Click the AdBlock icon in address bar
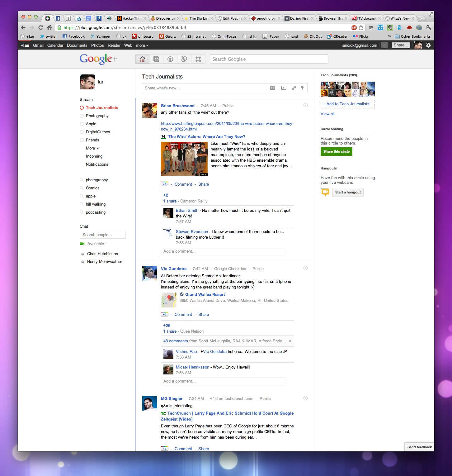Screen dimensions: 452x476 354,27
